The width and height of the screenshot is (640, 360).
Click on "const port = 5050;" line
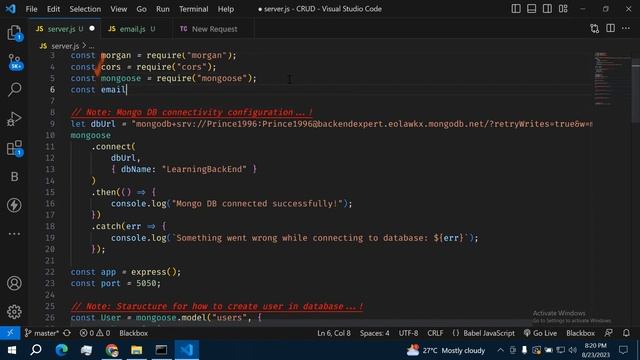coord(116,283)
